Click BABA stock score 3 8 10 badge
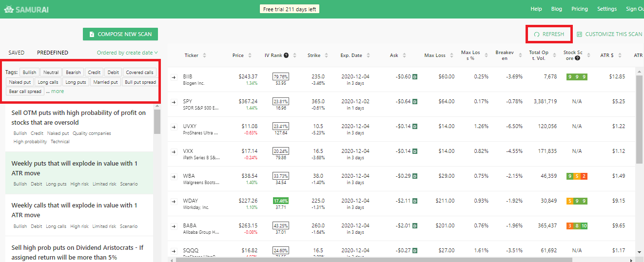This screenshot has width=644, height=262. click(x=577, y=226)
